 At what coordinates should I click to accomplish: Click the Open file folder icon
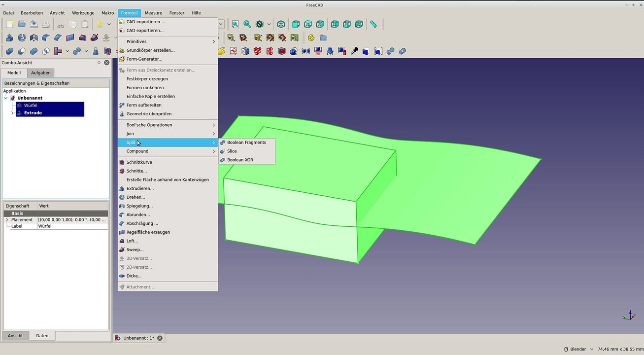coord(22,24)
